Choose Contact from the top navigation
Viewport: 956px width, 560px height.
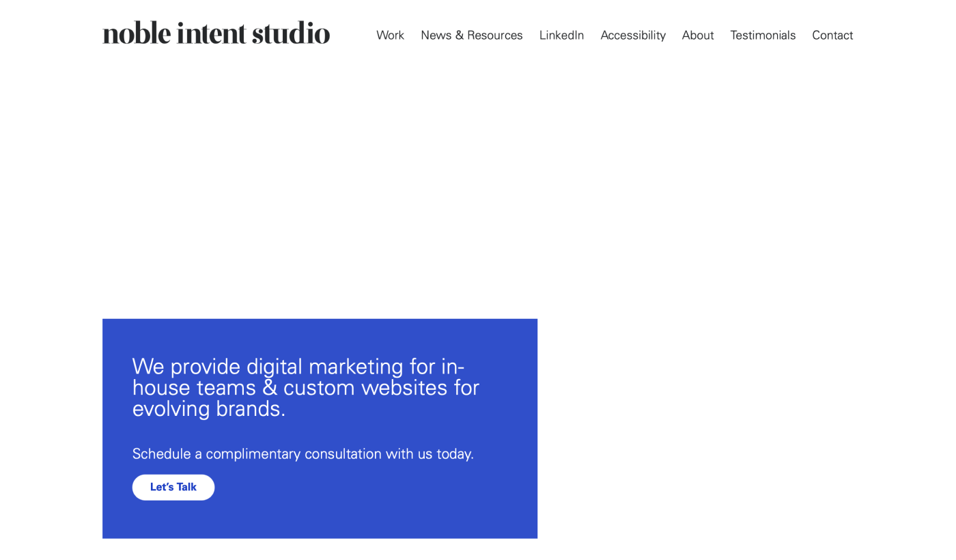tap(832, 35)
